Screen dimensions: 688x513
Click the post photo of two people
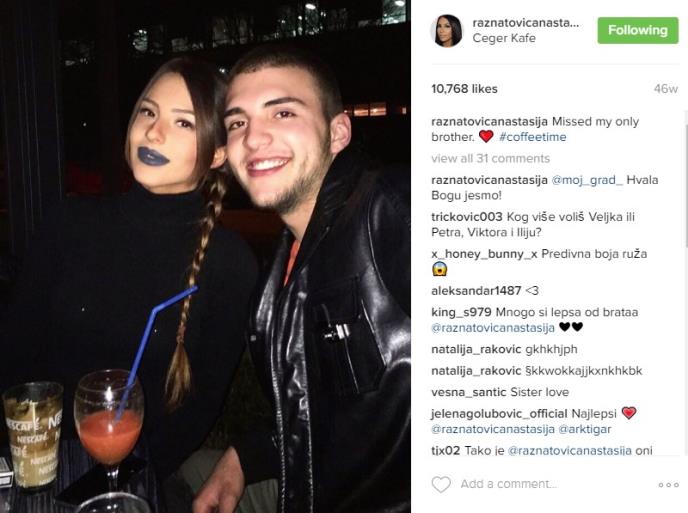click(205, 256)
